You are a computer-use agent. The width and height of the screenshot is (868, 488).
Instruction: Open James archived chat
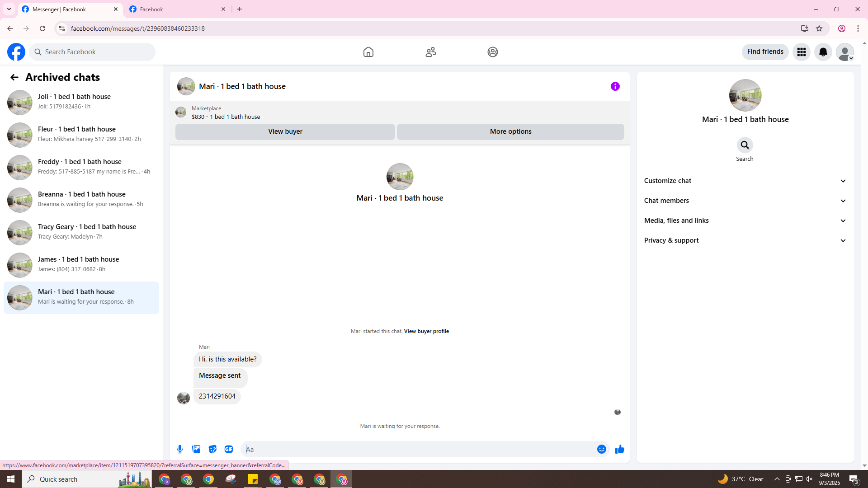81,265
